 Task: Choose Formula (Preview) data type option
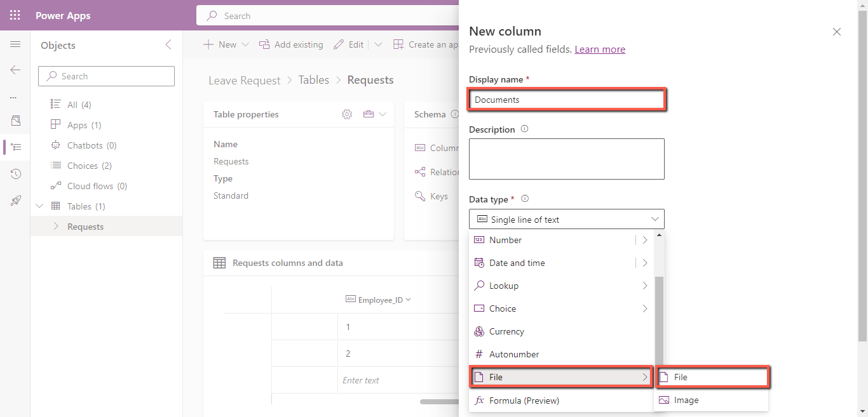[x=561, y=400]
